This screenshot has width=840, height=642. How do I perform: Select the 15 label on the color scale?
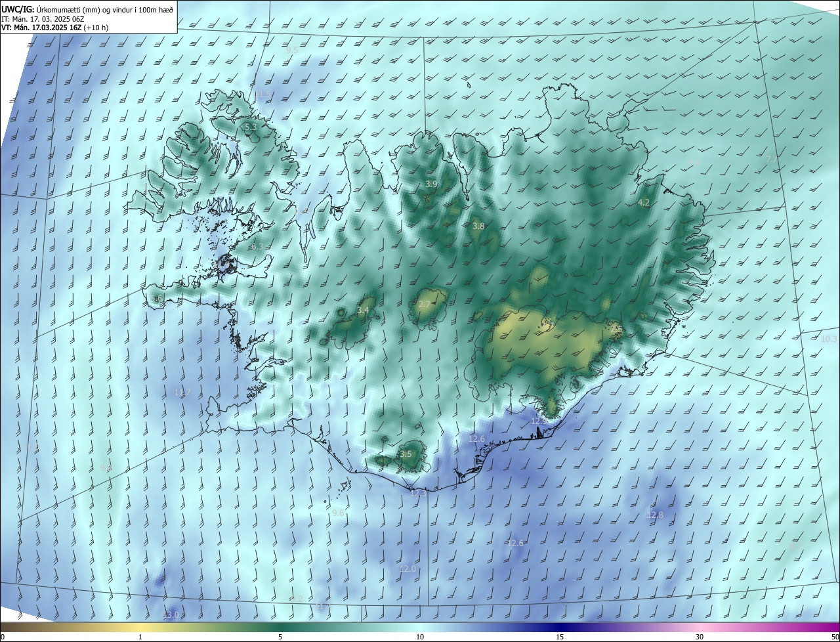[x=560, y=637]
